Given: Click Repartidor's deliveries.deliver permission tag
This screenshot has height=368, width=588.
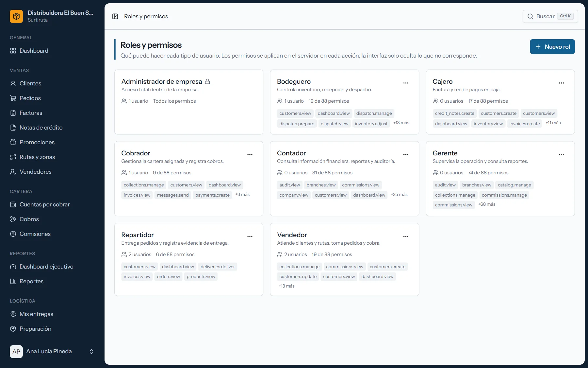Looking at the screenshot, I should 218,267.
